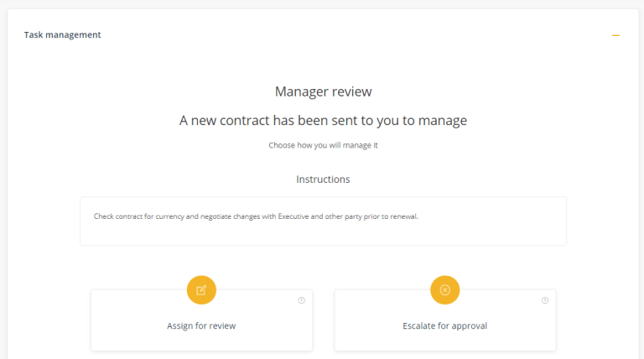
Task: Select the Assign for review label
Action: click(x=201, y=325)
